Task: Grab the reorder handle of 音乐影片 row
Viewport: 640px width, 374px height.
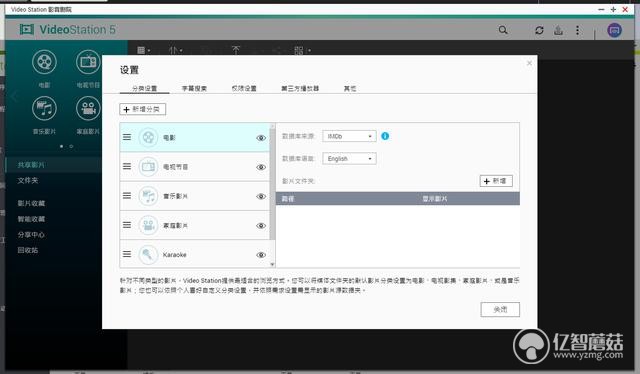Action: [x=127, y=196]
